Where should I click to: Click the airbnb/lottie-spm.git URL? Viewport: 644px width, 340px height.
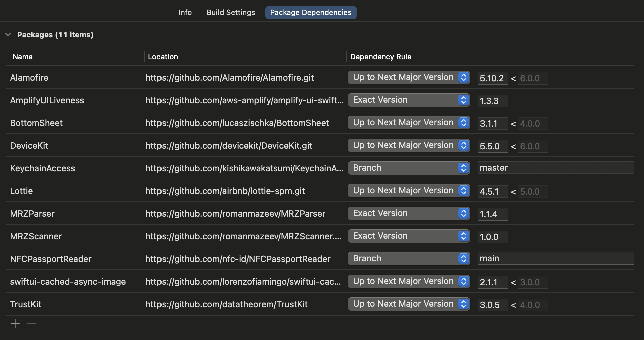[x=225, y=191]
